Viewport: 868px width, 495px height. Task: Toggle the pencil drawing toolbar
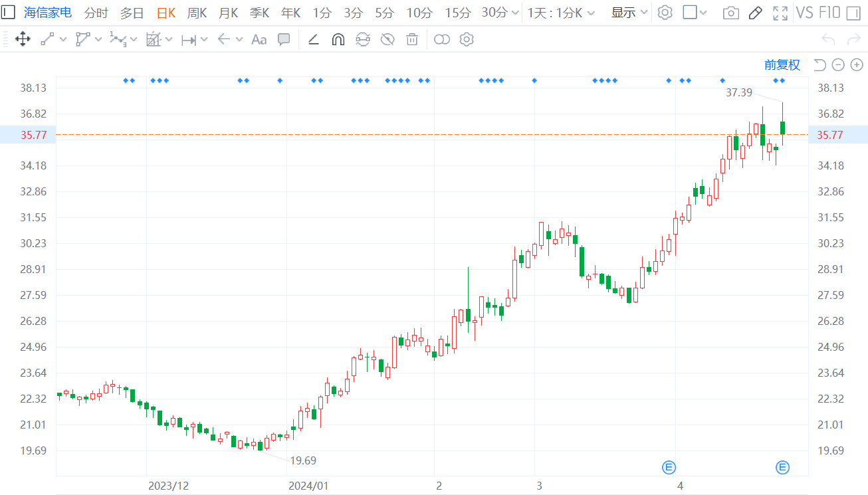755,13
